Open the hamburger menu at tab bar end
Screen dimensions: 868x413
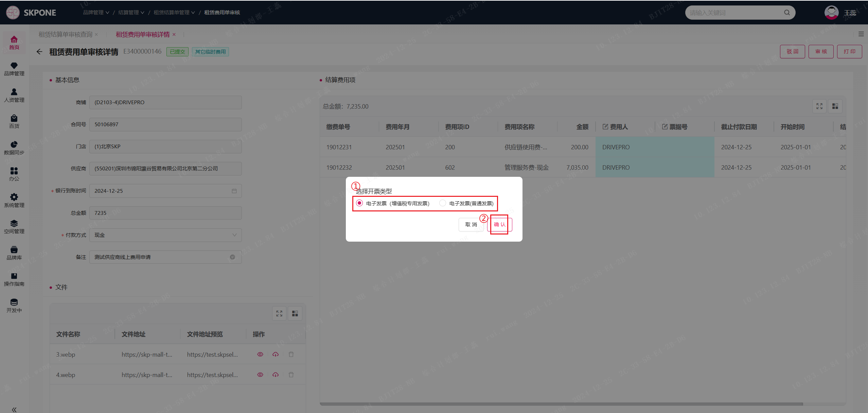[x=861, y=34]
